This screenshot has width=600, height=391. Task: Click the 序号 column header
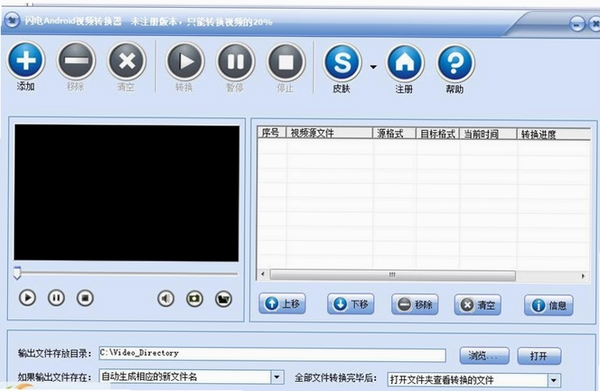click(x=272, y=133)
